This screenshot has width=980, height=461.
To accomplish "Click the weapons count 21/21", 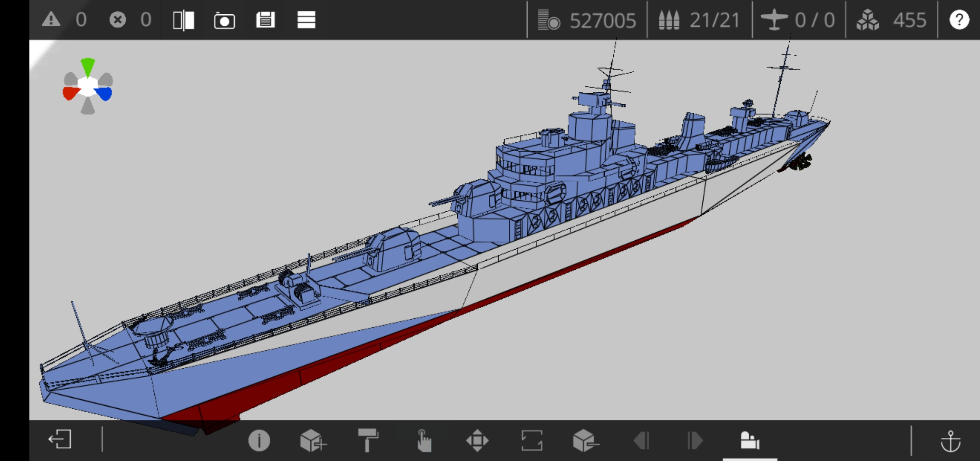I will 715,20.
